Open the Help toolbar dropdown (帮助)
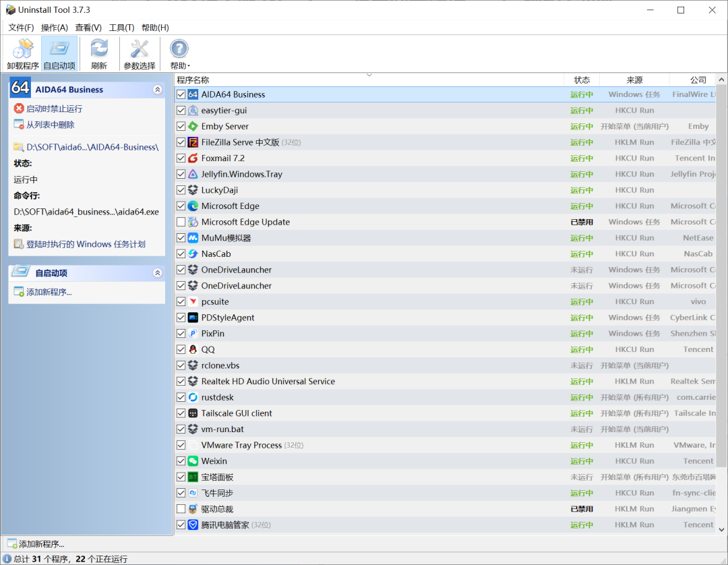Viewport: 728px width, 565px height. click(x=180, y=54)
